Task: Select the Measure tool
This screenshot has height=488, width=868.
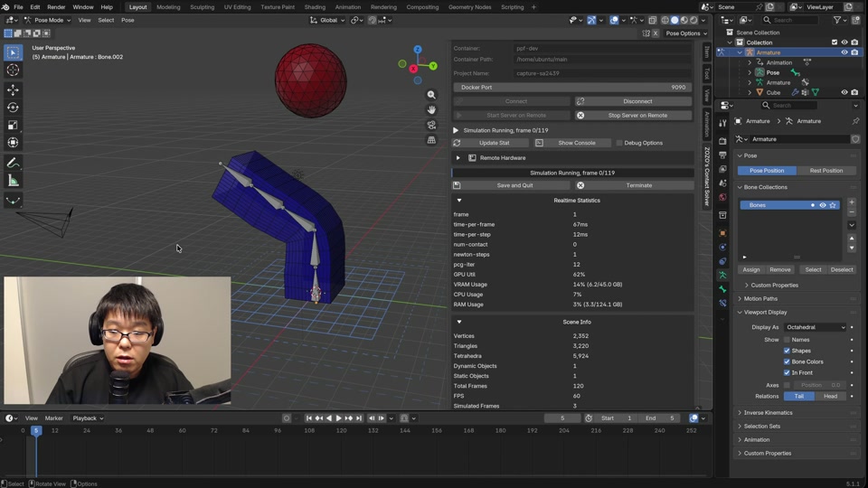Action: coord(13,181)
